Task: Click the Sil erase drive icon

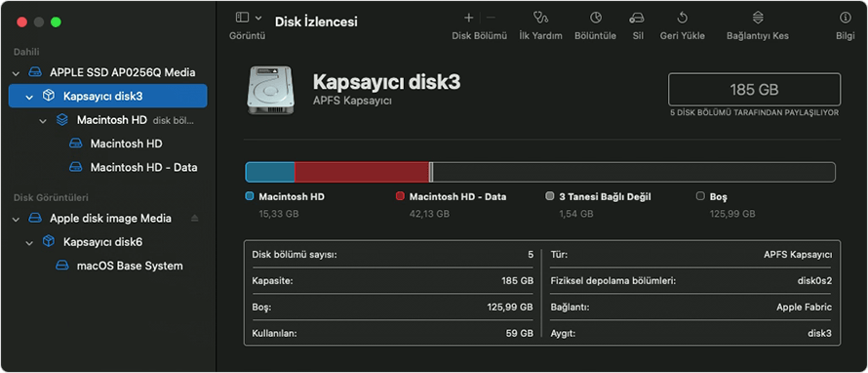Action: pyautogui.click(x=637, y=18)
